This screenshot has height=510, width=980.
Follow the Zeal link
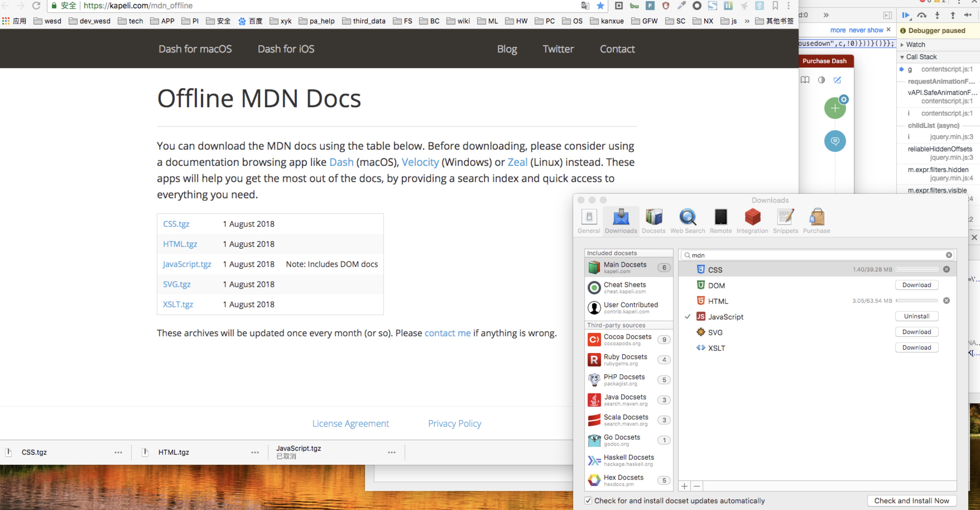pyautogui.click(x=517, y=162)
